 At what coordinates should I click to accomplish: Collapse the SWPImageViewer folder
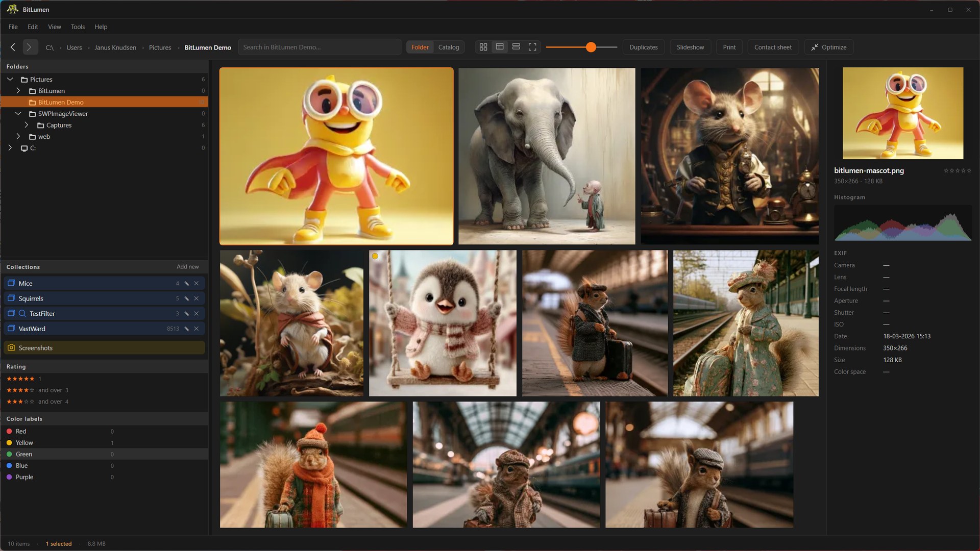pos(18,113)
